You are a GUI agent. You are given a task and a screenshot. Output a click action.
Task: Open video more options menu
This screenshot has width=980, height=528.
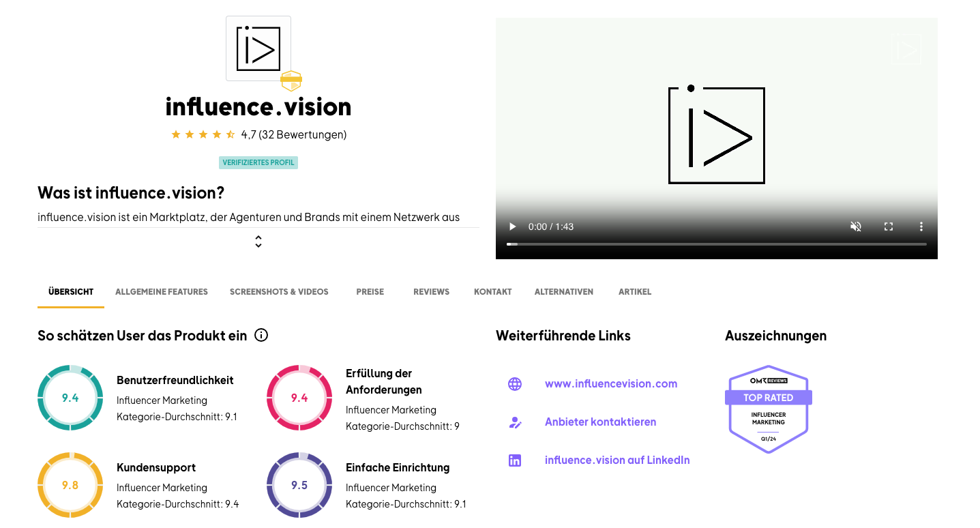tap(921, 226)
